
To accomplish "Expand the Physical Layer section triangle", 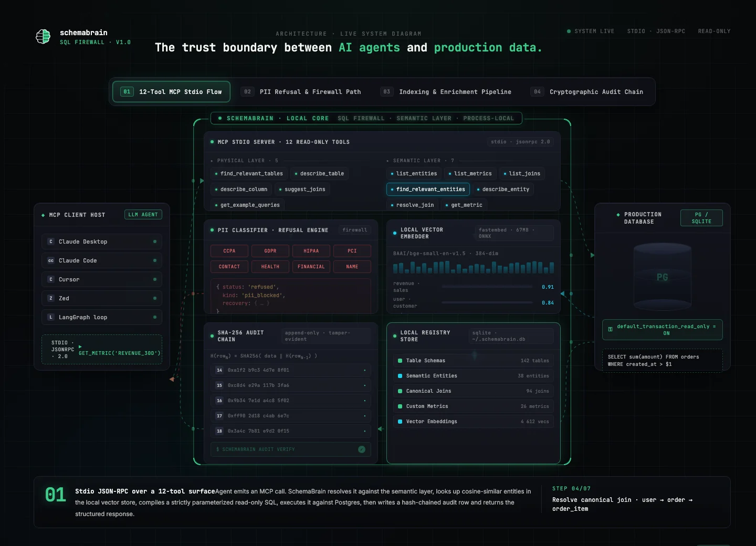I will pyautogui.click(x=212, y=161).
